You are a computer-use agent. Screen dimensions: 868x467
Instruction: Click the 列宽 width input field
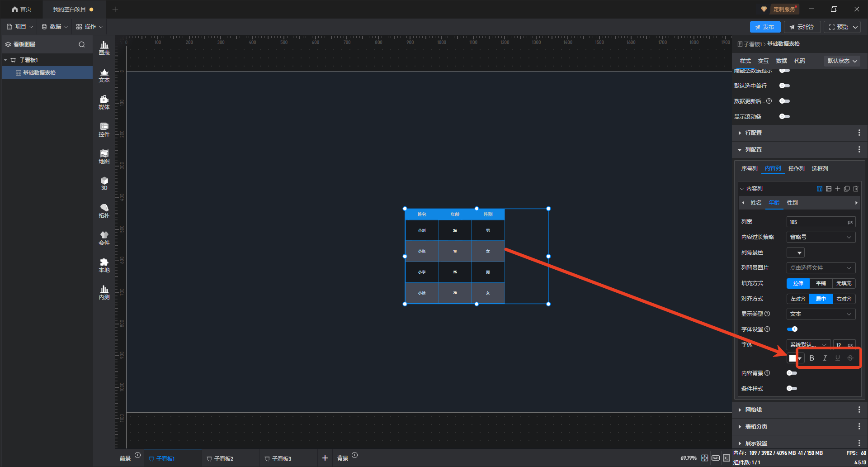(816, 222)
